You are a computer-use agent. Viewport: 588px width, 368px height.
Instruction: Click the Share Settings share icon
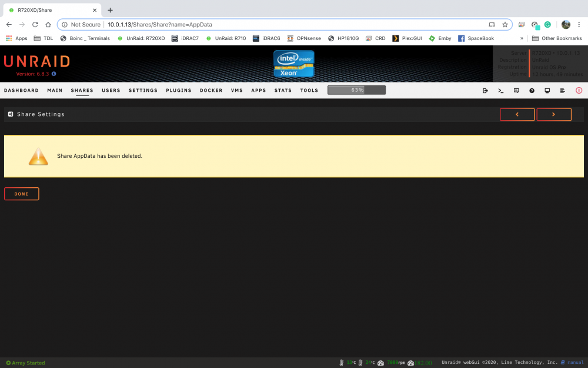pos(11,114)
